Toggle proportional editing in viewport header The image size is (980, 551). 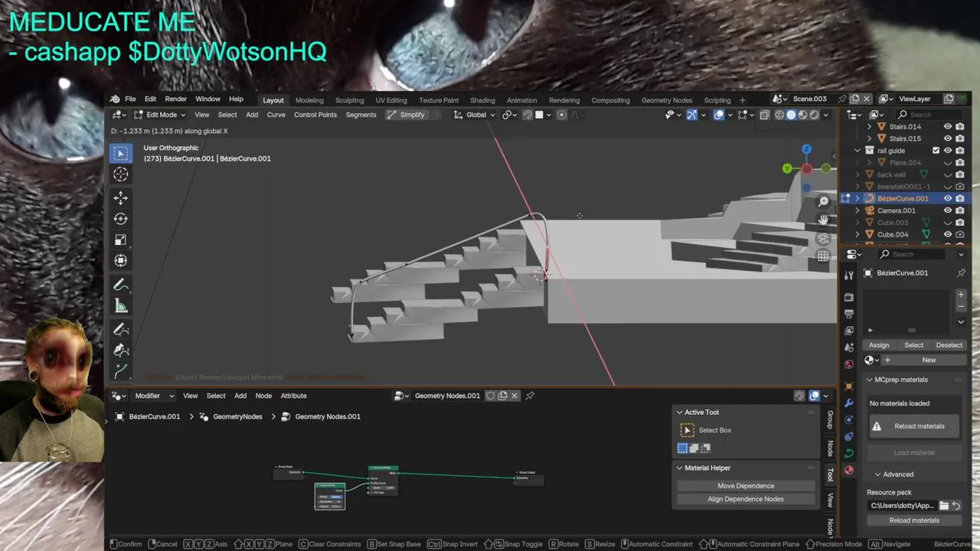tap(561, 115)
